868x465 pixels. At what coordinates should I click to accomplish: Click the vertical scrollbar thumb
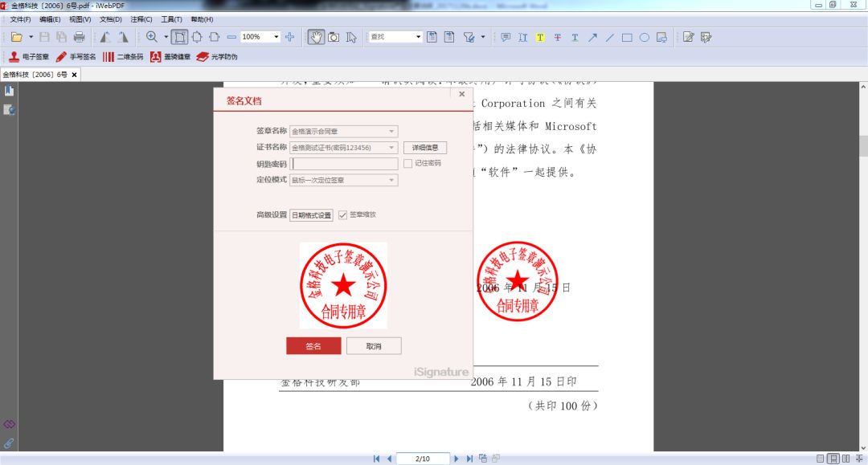(x=863, y=146)
